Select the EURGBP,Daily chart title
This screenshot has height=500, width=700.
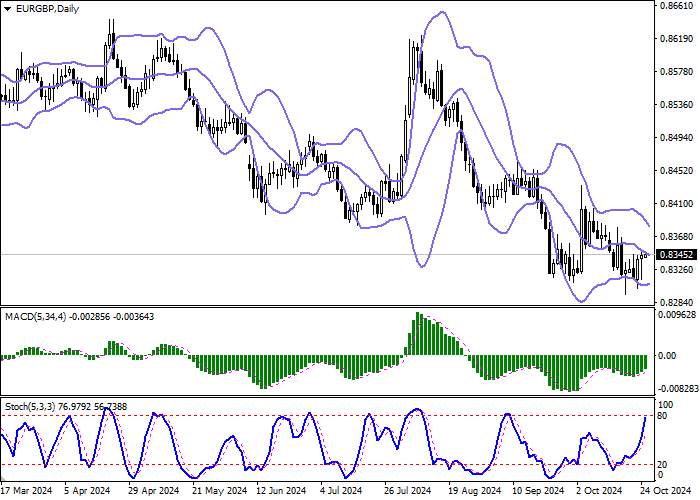tap(47, 8)
